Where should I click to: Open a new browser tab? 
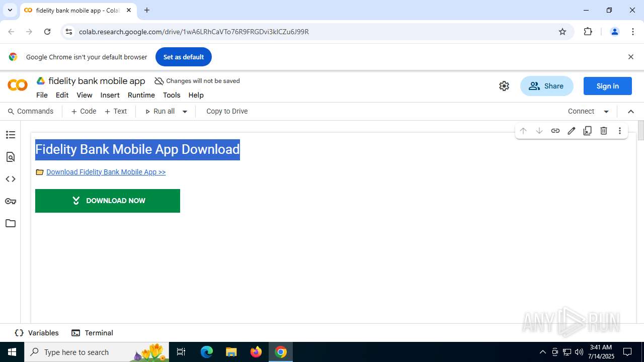147,10
